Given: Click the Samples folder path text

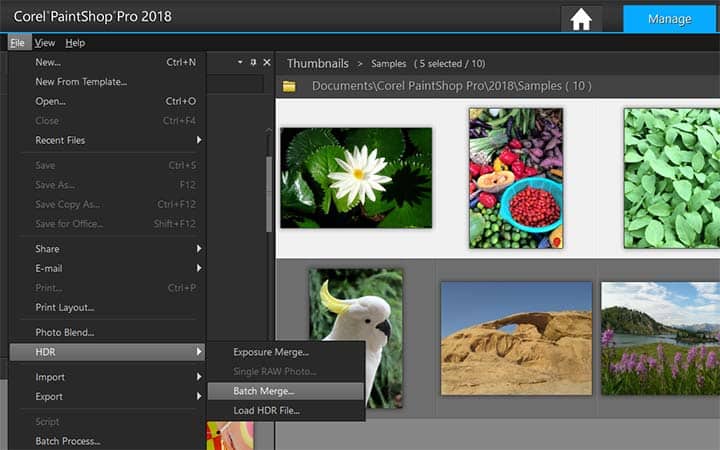Looking at the screenshot, I should click(x=451, y=86).
